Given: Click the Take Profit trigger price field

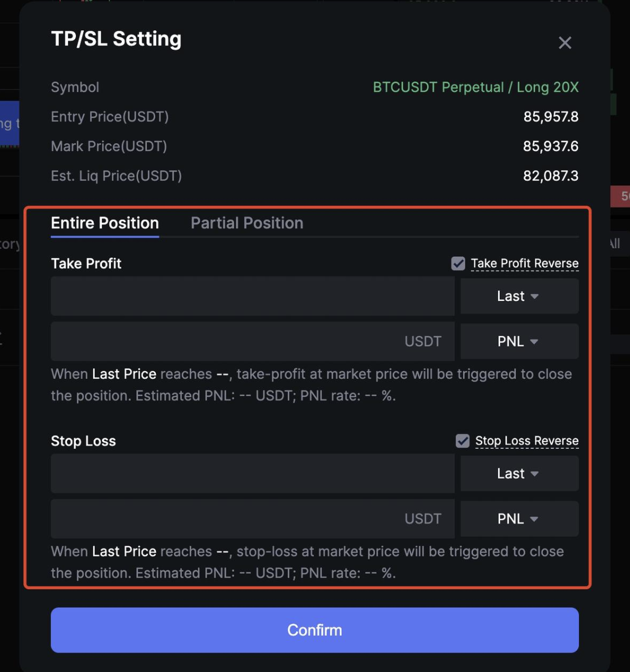Looking at the screenshot, I should (252, 296).
